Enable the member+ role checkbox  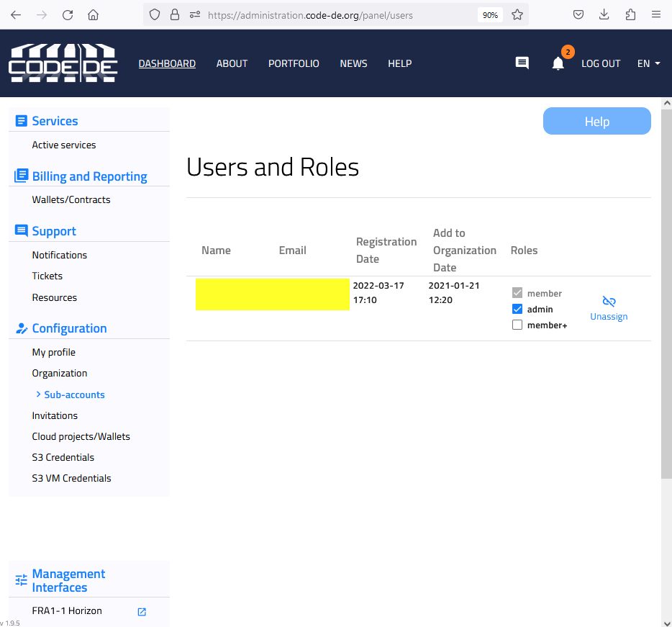(x=517, y=325)
